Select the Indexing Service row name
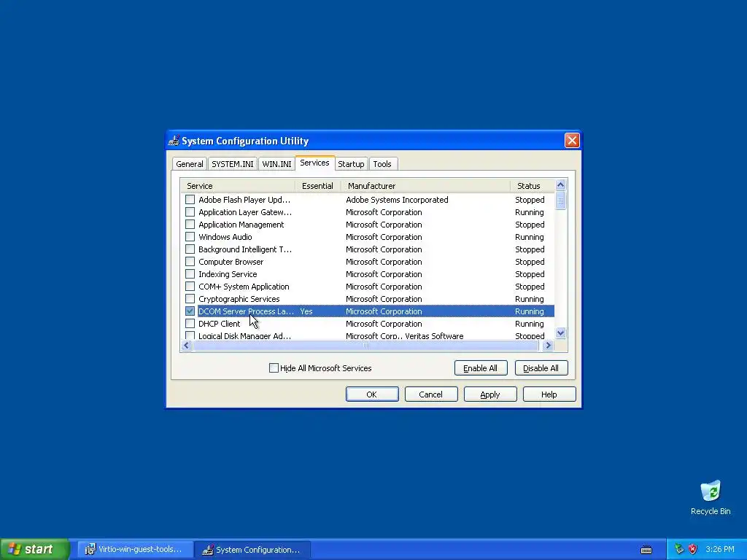This screenshot has height=560, width=747. pyautogui.click(x=228, y=274)
